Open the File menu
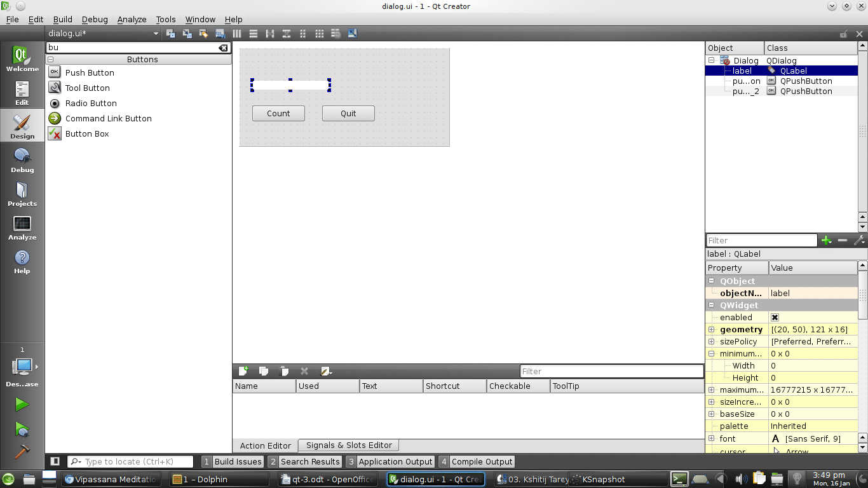 coord(12,19)
